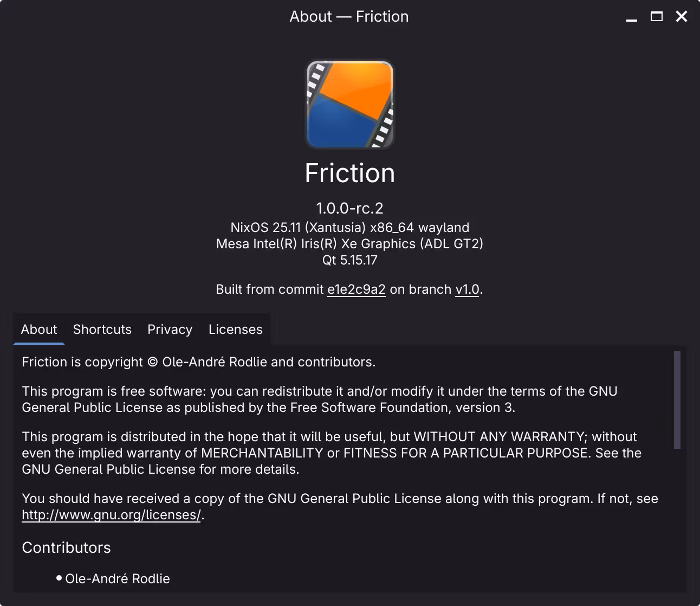Open the Privacy tab
The height and width of the screenshot is (606, 700).
(170, 329)
